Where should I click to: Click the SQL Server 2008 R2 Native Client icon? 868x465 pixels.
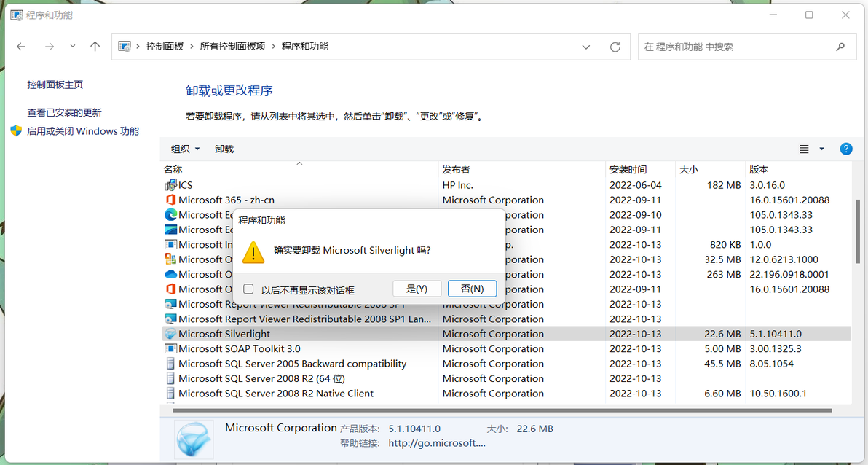click(x=170, y=394)
